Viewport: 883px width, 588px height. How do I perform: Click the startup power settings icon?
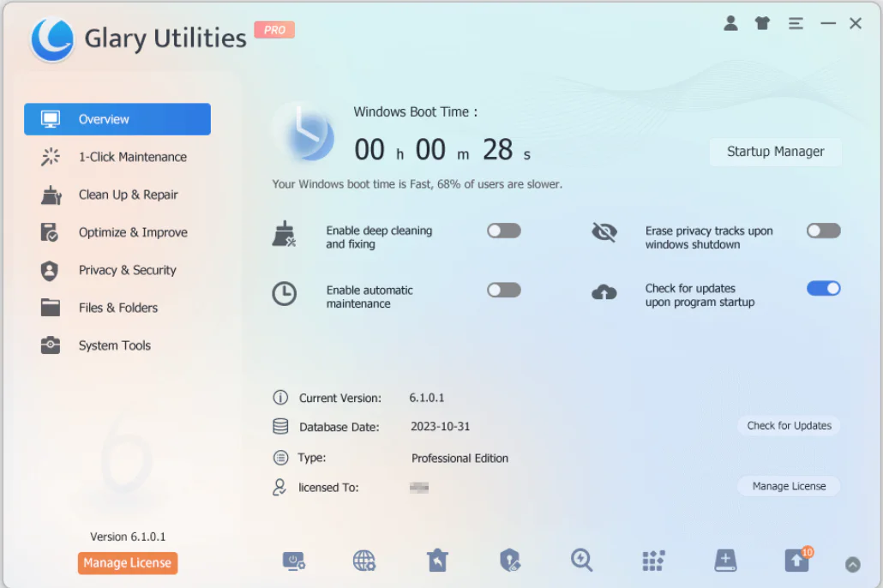click(295, 561)
